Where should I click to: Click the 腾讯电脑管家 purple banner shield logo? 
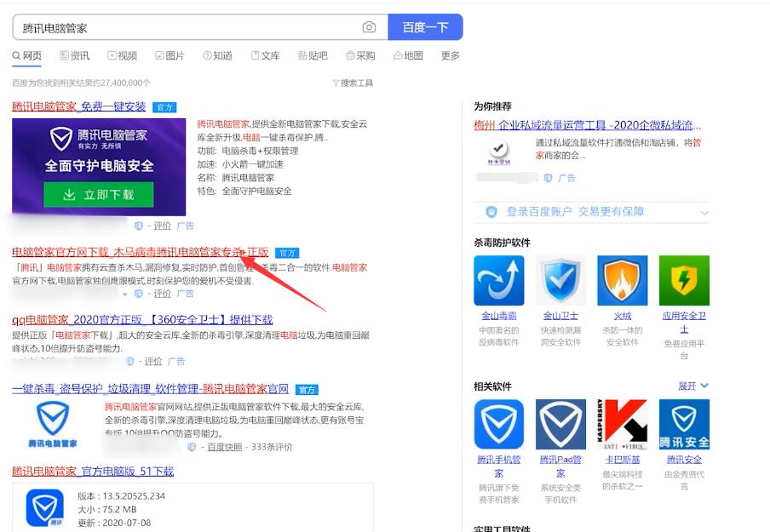tap(61, 139)
